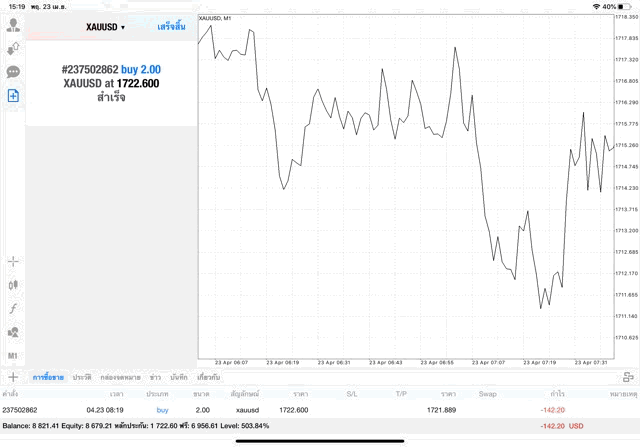Viewport: 640px width, 447px height.
Task: Select the new order document icon
Action: click(13, 96)
